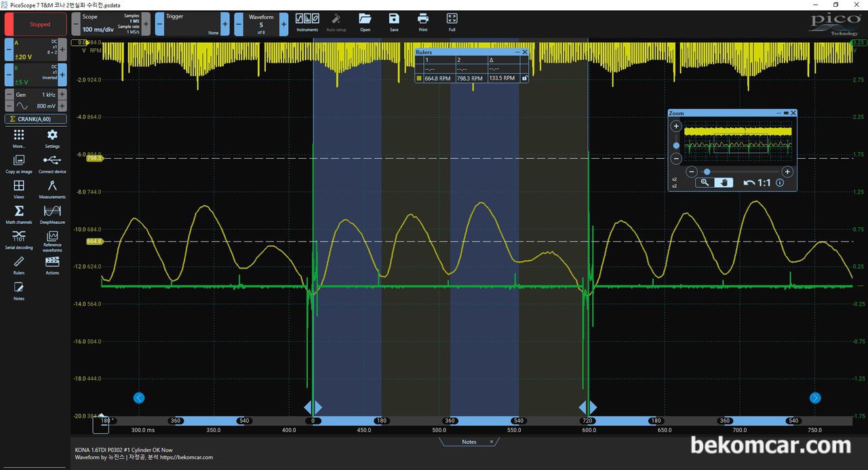Close the Rulers panel
The width and height of the screenshot is (868, 470).
click(x=524, y=52)
